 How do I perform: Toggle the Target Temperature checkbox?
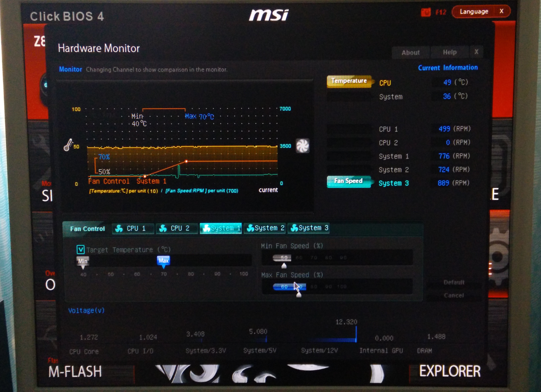point(80,250)
